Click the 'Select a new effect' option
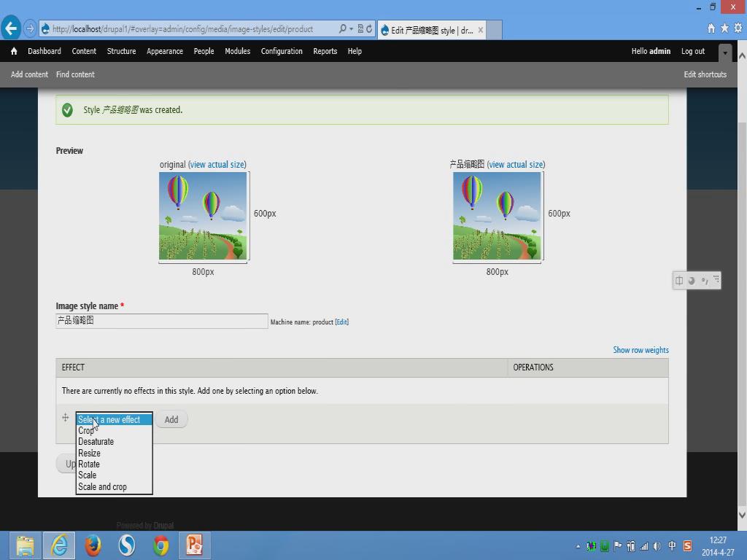This screenshot has height=560, width=747. click(114, 419)
